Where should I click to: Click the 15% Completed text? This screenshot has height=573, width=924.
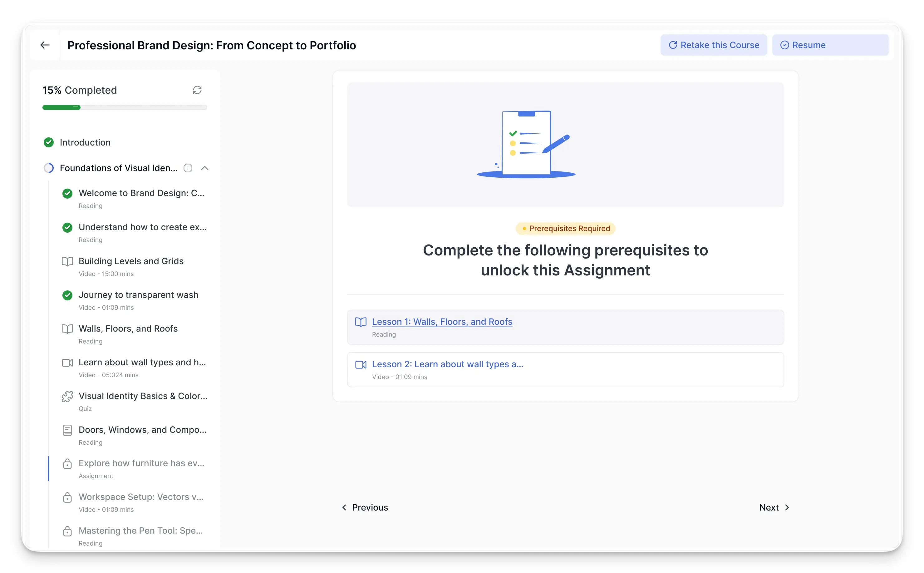[x=80, y=90]
